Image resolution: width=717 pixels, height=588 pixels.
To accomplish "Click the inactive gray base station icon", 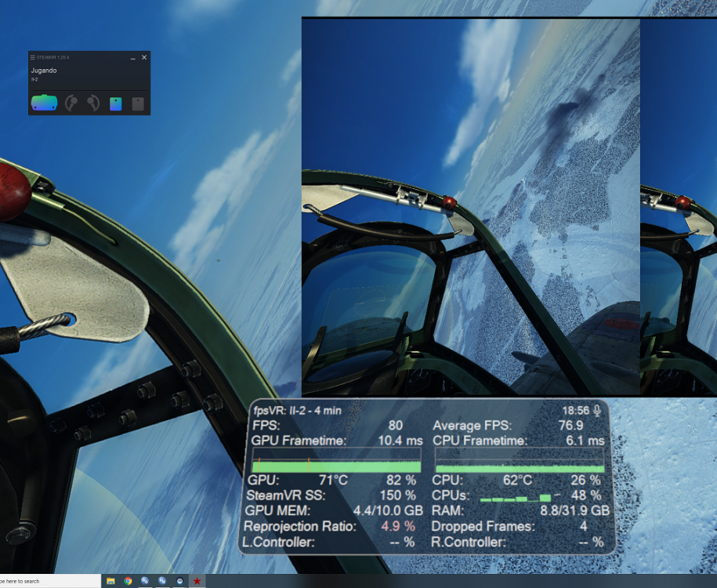I will point(138,103).
